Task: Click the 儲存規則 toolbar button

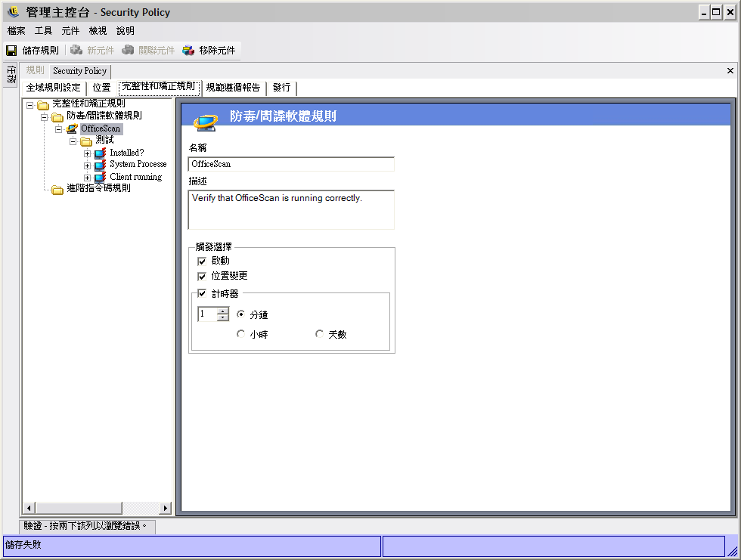Action: coord(32,50)
